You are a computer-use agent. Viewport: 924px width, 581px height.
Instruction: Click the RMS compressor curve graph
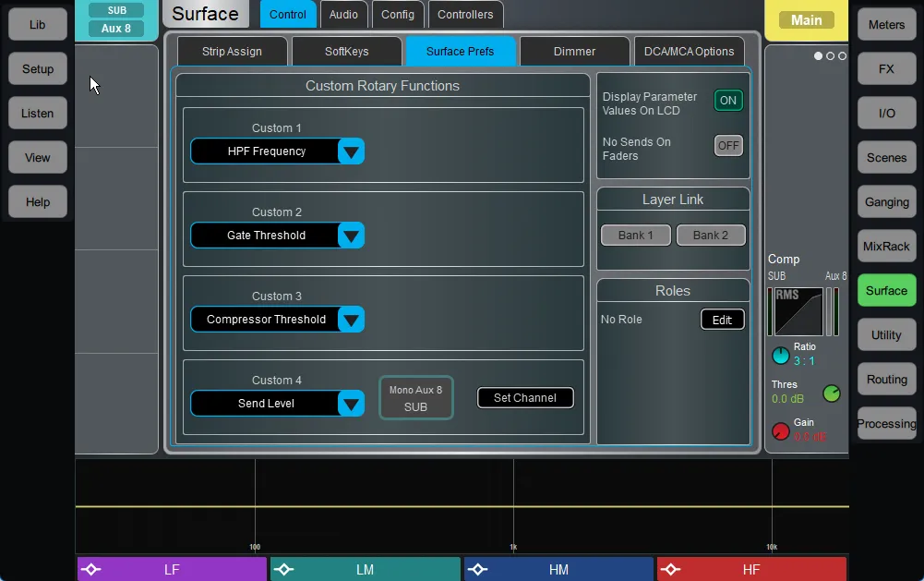[798, 312]
